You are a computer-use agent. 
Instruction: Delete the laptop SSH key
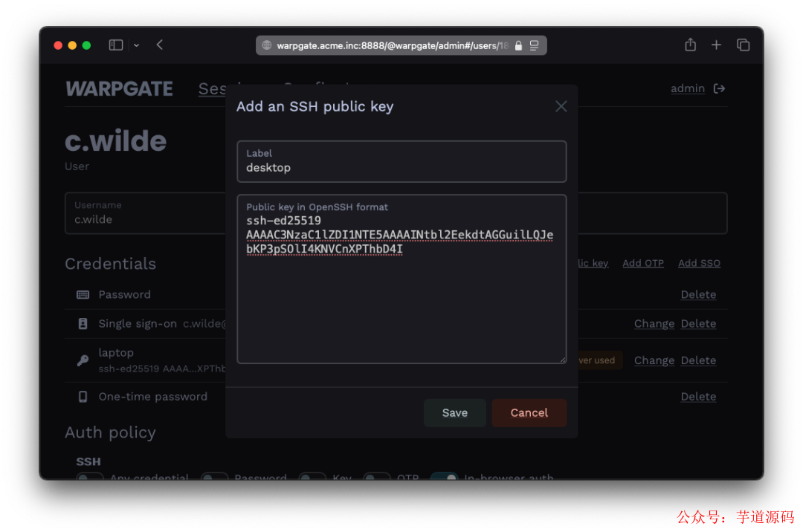coord(698,360)
